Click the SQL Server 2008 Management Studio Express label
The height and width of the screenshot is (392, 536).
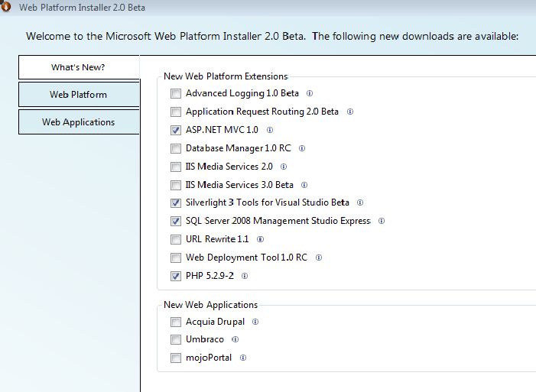278,221
